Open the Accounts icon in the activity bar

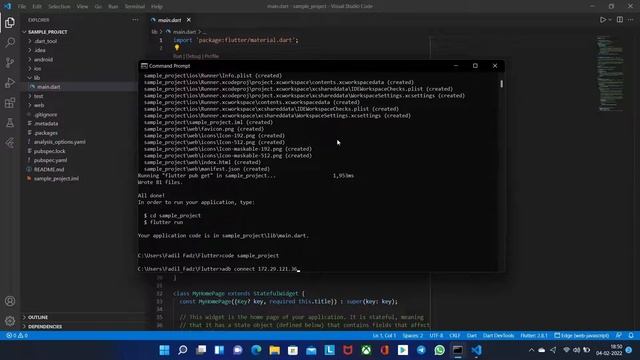[x=10, y=301]
